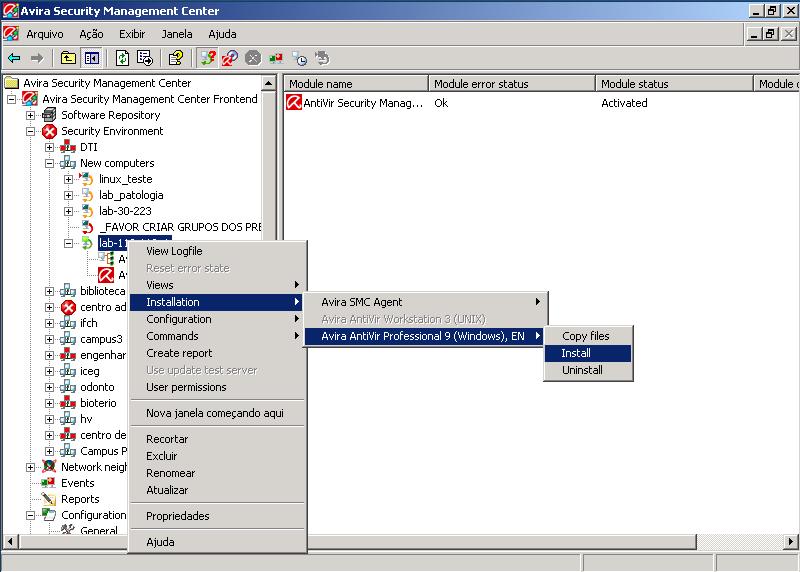Click the last grey computer toolbar icon
Image resolution: width=800 pixels, height=572 pixels.
coord(322,58)
